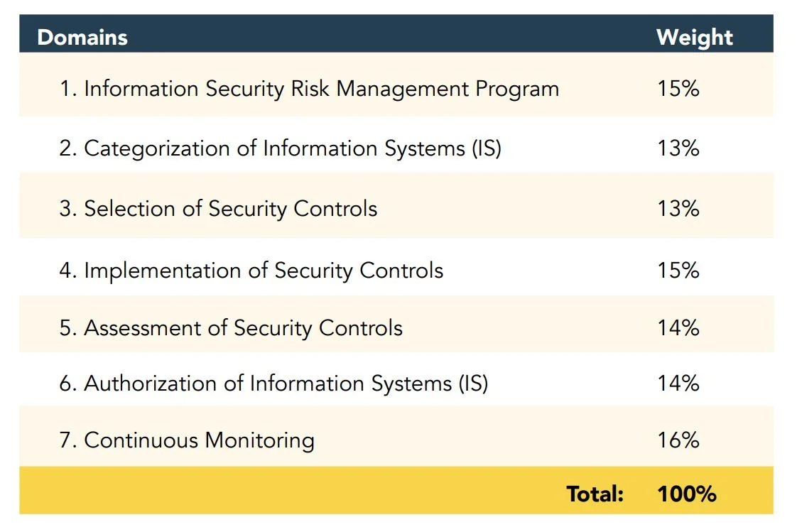The image size is (797, 532).
Task: Click the Weight column header
Action: 694,37
